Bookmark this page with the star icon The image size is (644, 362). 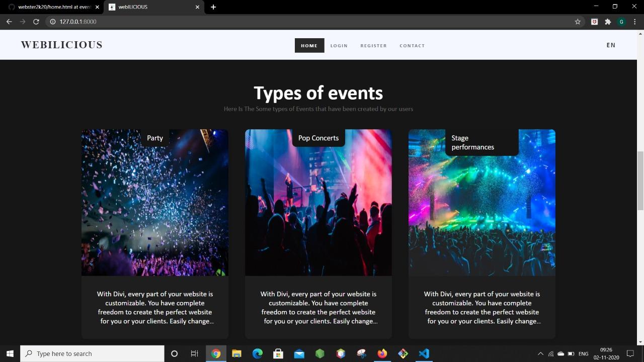pyautogui.click(x=578, y=22)
